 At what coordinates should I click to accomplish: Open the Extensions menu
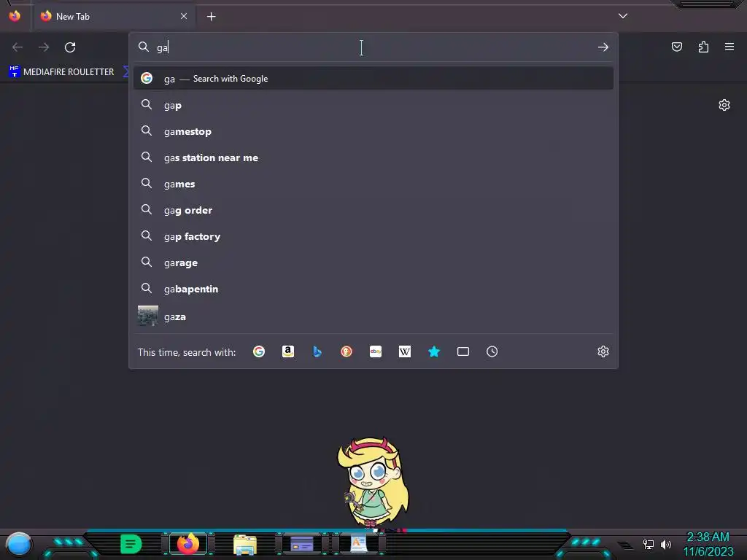tap(704, 47)
